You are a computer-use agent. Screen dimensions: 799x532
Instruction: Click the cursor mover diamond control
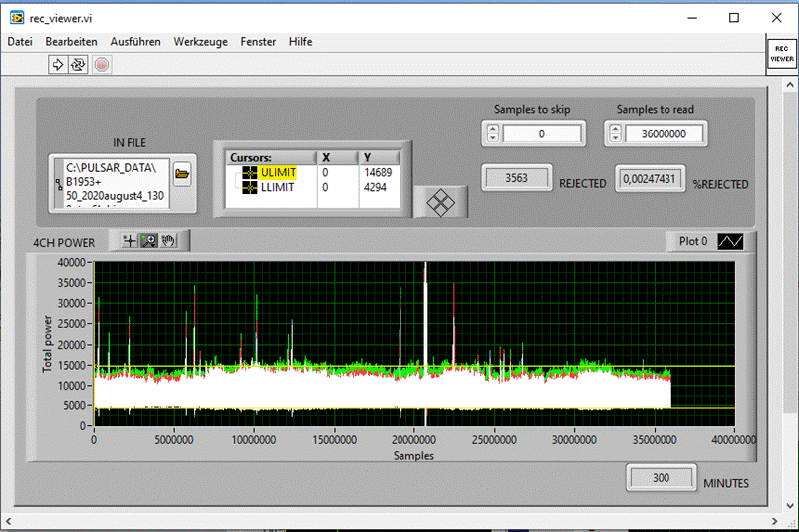[x=440, y=203]
